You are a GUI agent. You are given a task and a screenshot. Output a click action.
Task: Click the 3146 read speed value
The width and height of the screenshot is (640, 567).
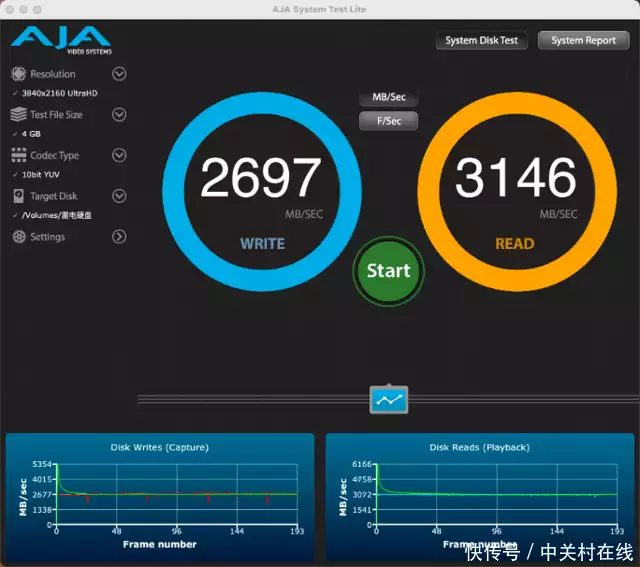coord(516,178)
